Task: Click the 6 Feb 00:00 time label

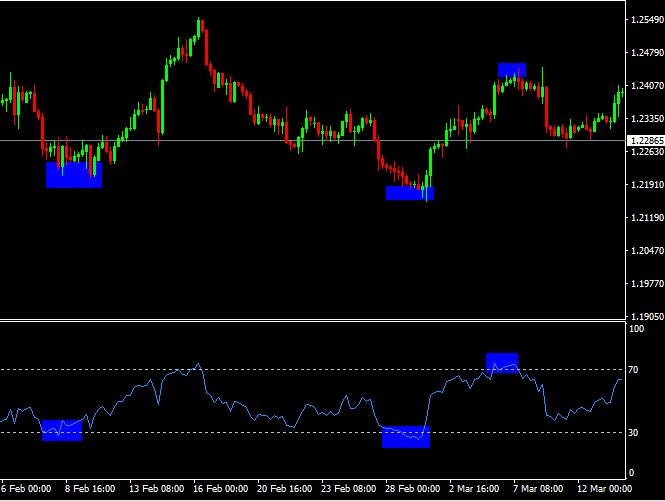Action: 26,489
